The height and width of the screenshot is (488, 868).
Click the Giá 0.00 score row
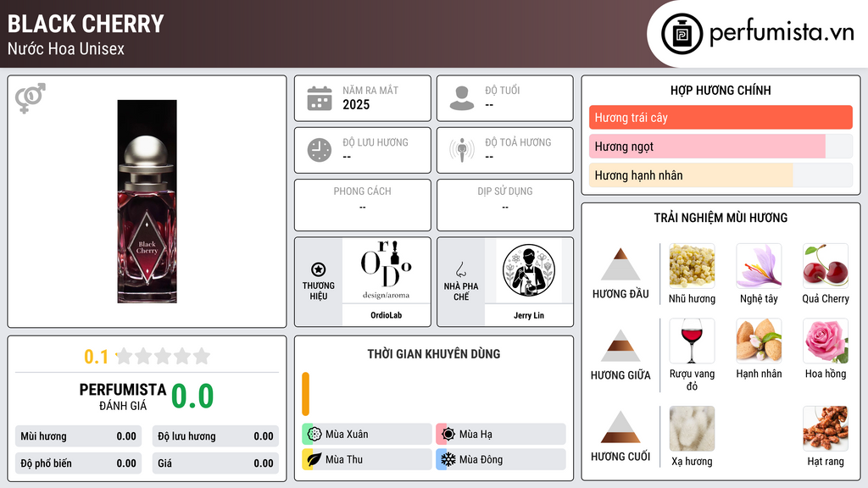[215, 463]
